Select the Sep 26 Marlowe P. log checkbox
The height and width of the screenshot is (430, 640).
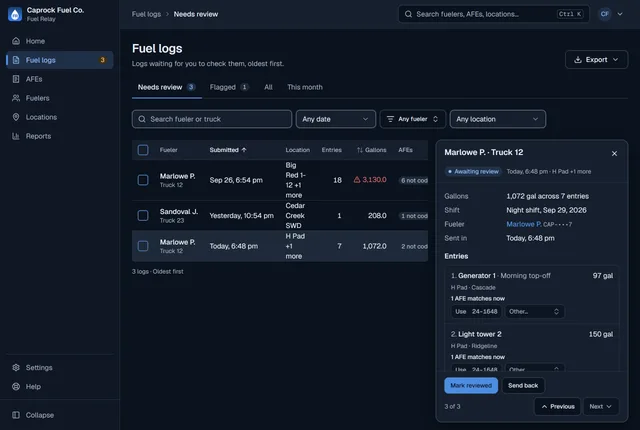point(143,180)
